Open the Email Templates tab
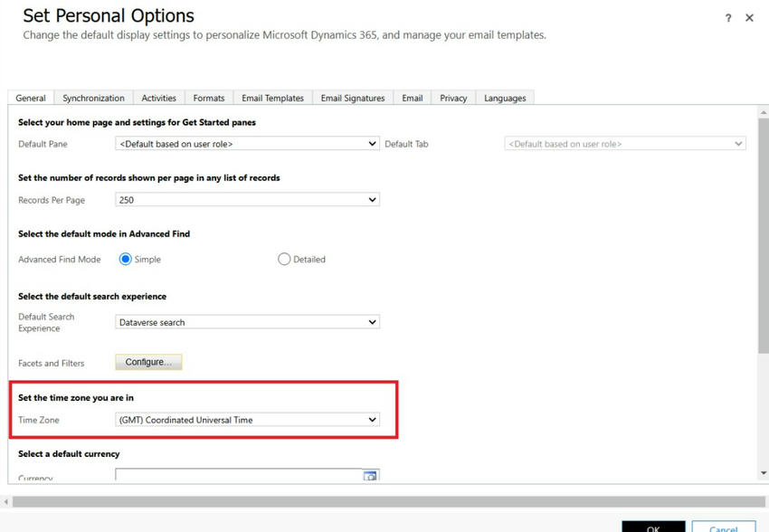The height and width of the screenshot is (532, 769). coord(272,98)
